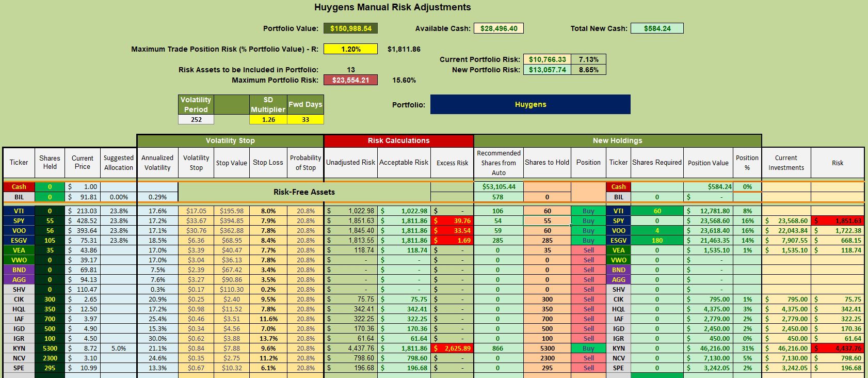The image size is (868, 378).
Task: Select the Total New Cash cell $584.24
Action: pyautogui.click(x=657, y=28)
